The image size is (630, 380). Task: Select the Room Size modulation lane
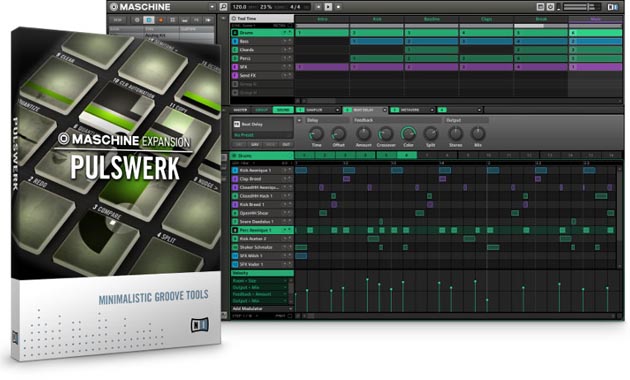pos(260,281)
